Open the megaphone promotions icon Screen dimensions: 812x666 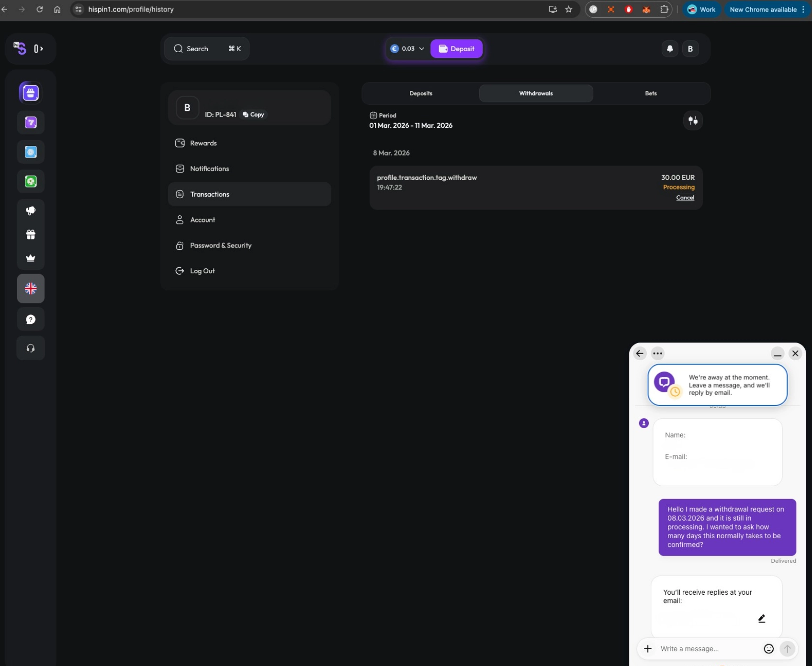point(31,211)
